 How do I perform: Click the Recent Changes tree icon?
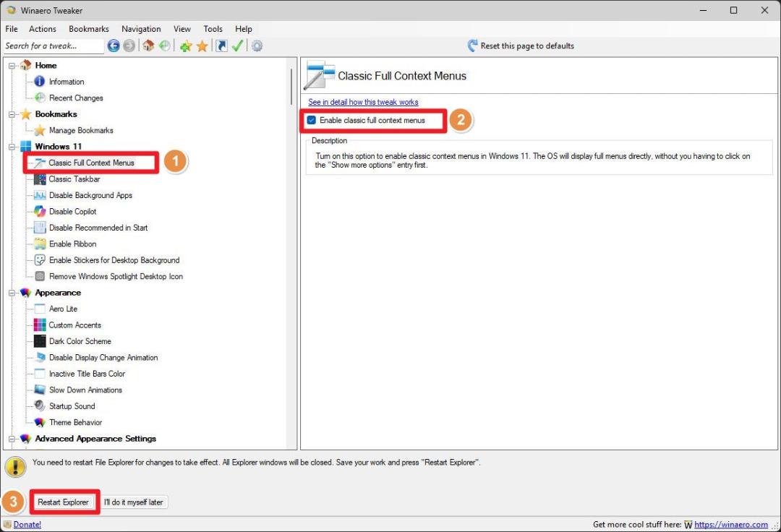tap(39, 98)
